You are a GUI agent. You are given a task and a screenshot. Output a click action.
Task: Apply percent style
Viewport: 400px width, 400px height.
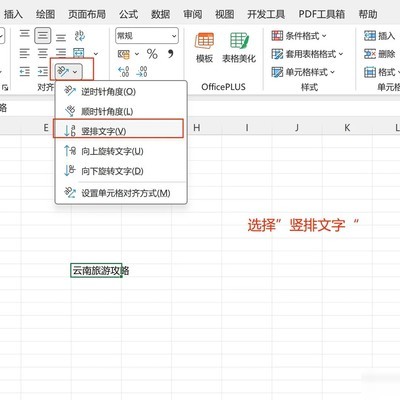pos(152,54)
